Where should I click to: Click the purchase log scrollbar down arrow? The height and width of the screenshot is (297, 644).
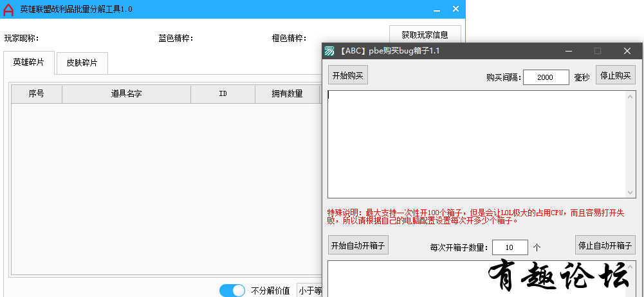pos(630,193)
